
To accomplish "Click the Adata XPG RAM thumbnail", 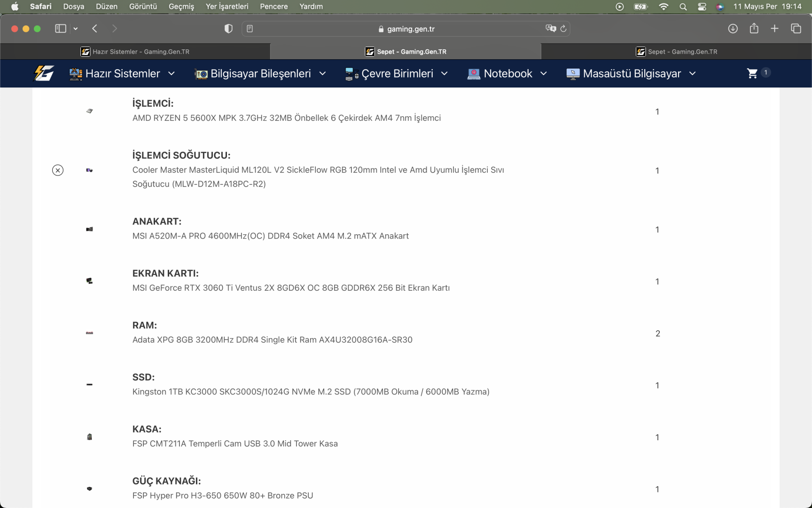I will click(x=89, y=333).
